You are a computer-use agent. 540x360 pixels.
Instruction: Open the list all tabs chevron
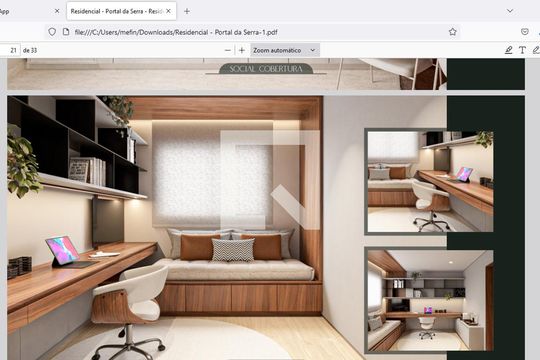point(510,11)
